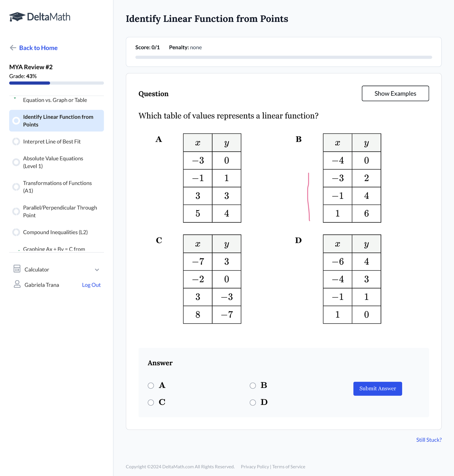Click the user profile icon beside Gabriela Trana
454x476 pixels.
pos(17,284)
